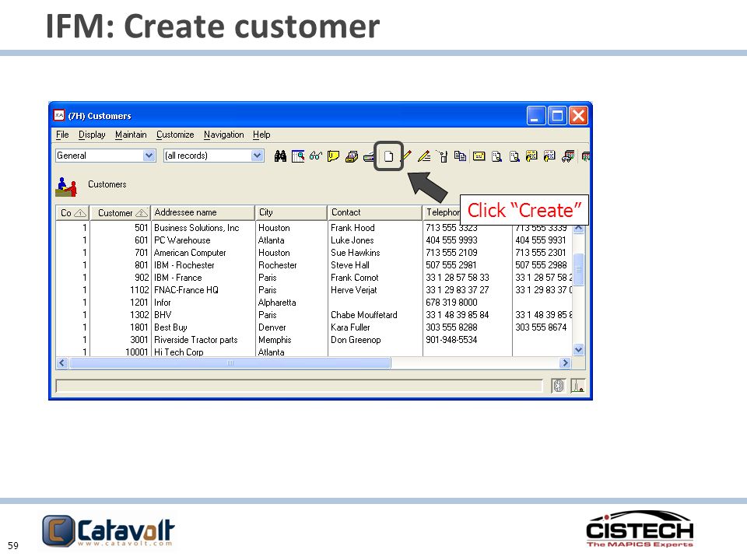The height and width of the screenshot is (560, 747).
Task: Click customer number 1102
Action: click(139, 290)
